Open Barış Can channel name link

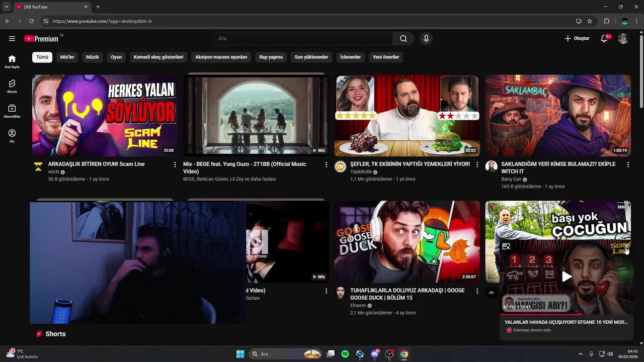coord(511,179)
